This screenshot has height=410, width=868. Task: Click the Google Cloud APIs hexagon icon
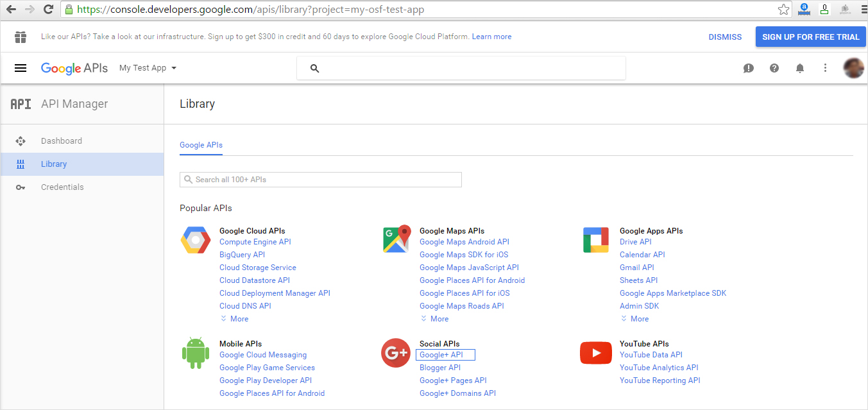(x=196, y=240)
